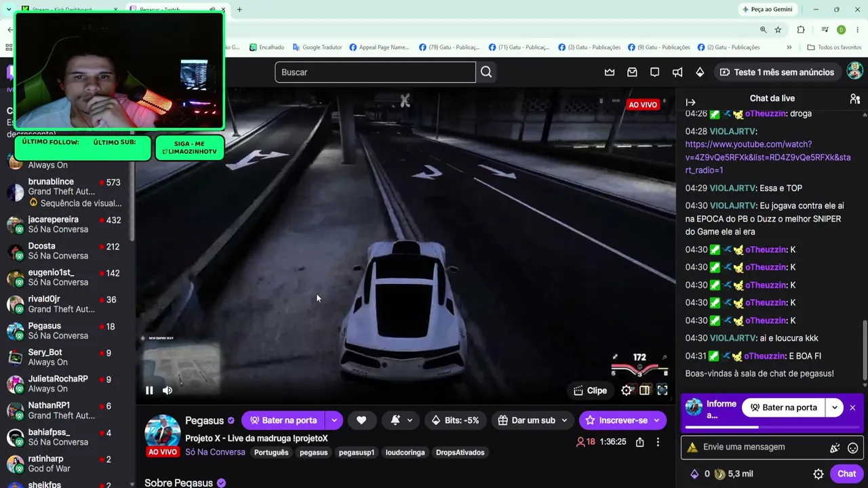Pause the live stream video
This screenshot has height=488, width=868.
(x=149, y=390)
